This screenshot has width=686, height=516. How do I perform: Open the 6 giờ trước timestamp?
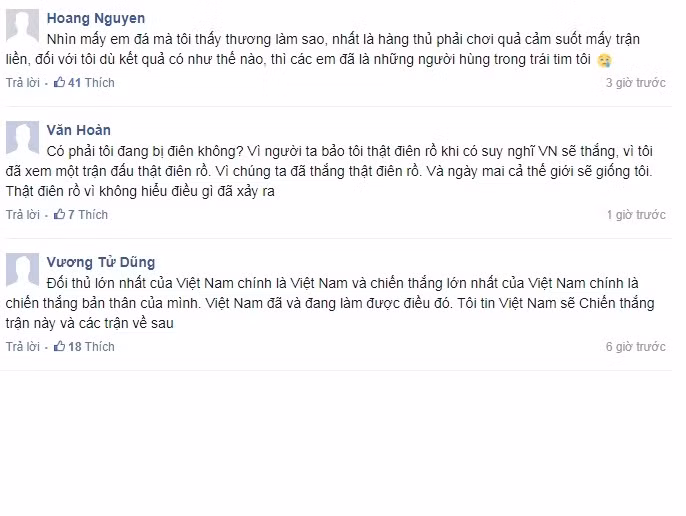pos(636,347)
